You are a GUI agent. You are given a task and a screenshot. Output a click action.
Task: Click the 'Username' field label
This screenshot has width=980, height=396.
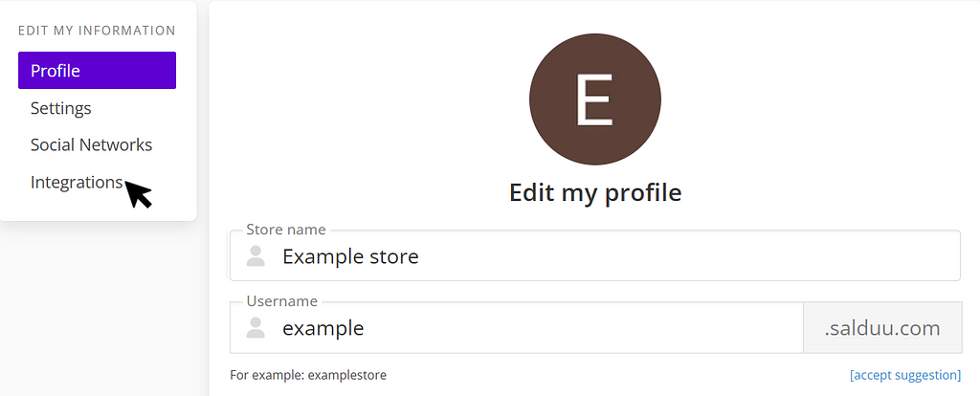(x=281, y=301)
